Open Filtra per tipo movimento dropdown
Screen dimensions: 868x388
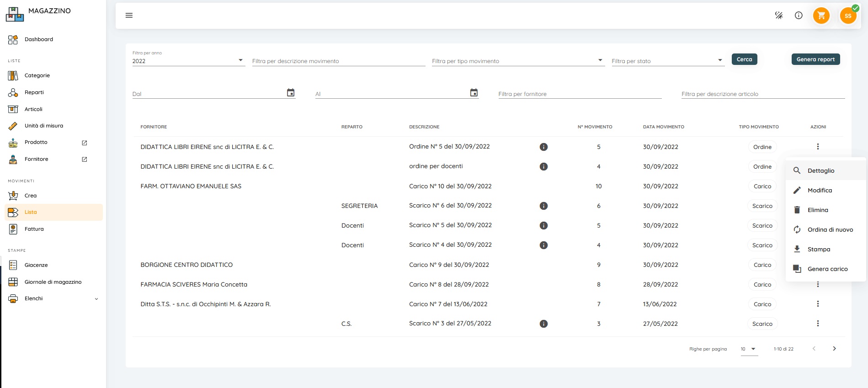point(600,60)
